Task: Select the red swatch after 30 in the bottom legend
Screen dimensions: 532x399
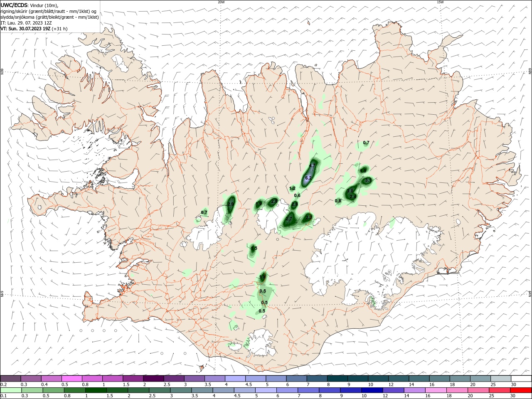Action: point(521,390)
